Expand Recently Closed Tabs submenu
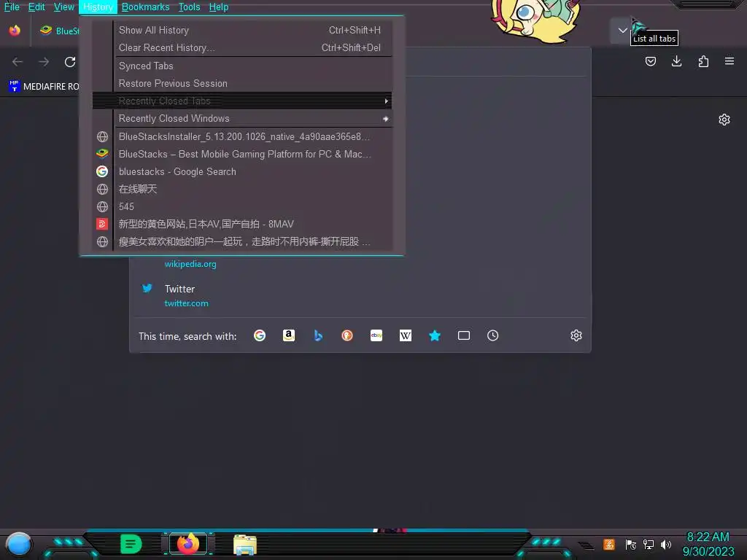Screen dimensions: 747x560 [242, 101]
